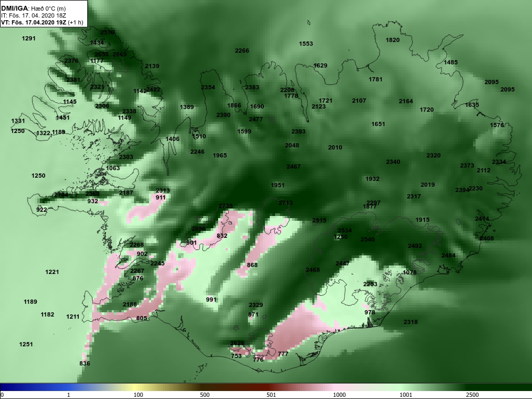Image resolution: width=532 pixels, height=399 pixels.
Task: Select the 2107 map value
Action: pyautogui.click(x=359, y=101)
